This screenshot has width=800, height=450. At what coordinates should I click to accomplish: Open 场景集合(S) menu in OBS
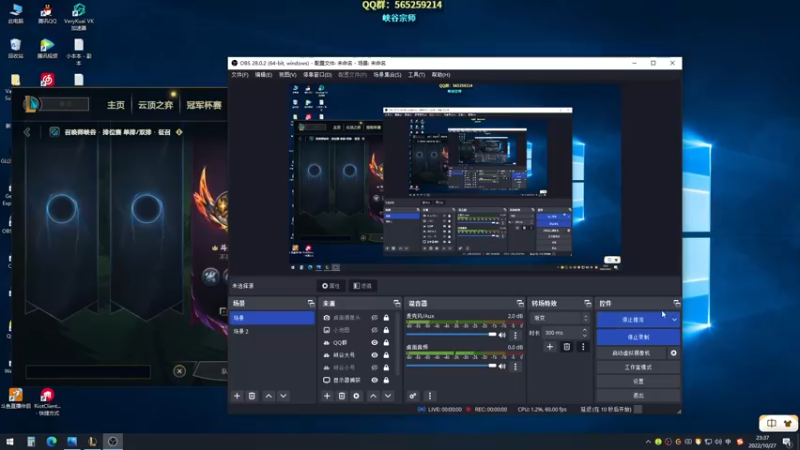(x=387, y=75)
